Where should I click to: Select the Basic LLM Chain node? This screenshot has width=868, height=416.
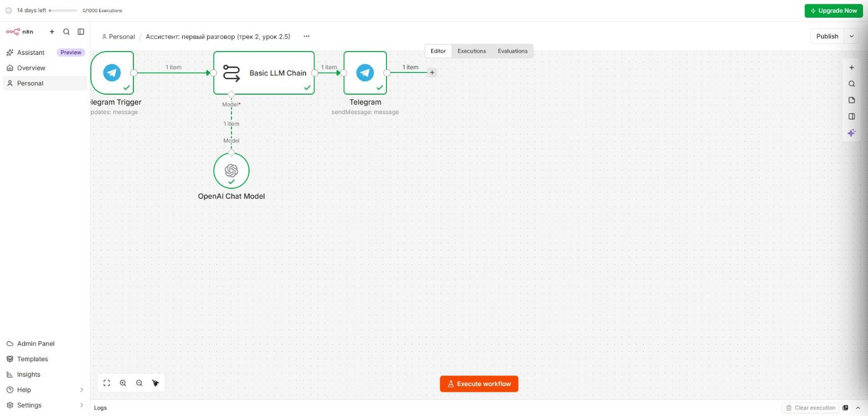click(x=264, y=73)
